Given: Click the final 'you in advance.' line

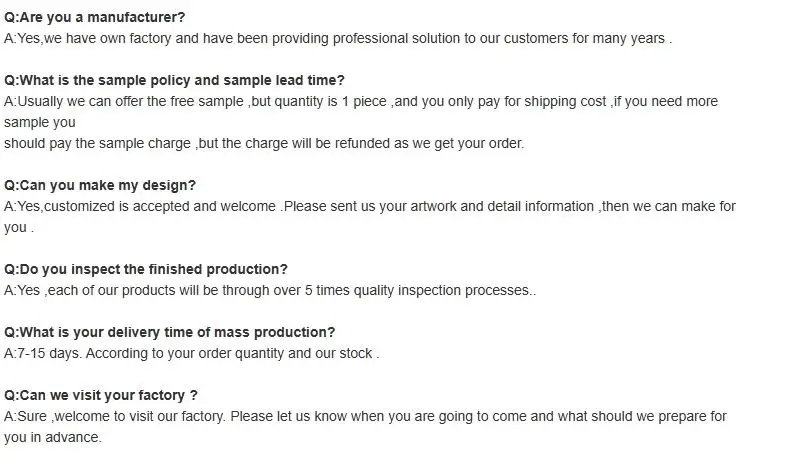Looking at the screenshot, I should (x=53, y=438).
